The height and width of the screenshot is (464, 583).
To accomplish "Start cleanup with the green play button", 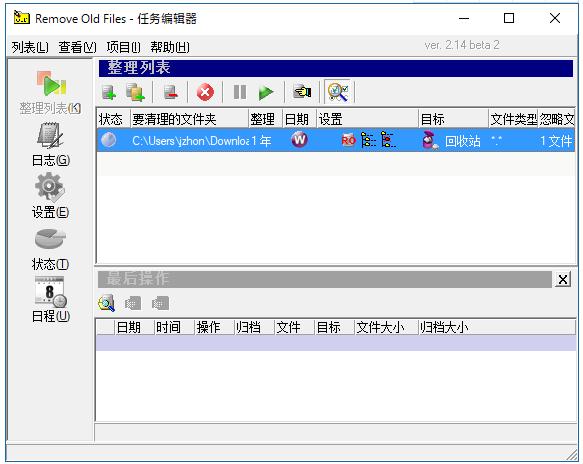I will point(266,92).
